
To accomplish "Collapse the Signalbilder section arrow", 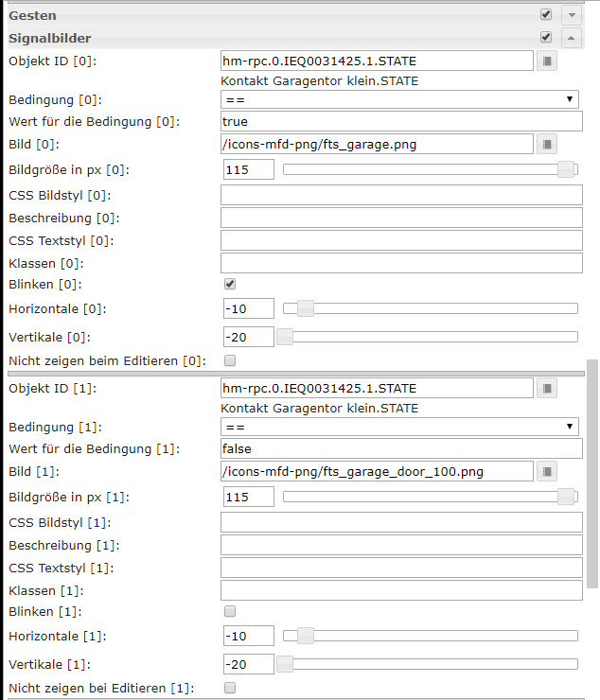I will point(570,38).
